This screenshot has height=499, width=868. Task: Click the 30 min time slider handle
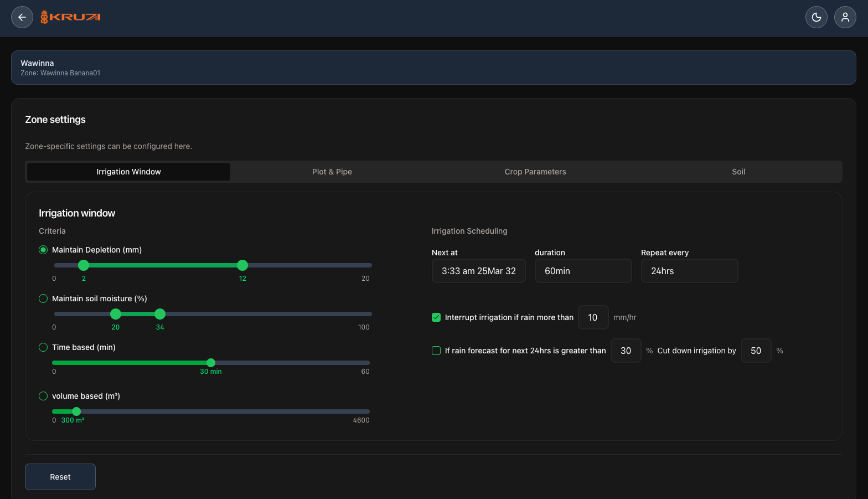(x=211, y=363)
